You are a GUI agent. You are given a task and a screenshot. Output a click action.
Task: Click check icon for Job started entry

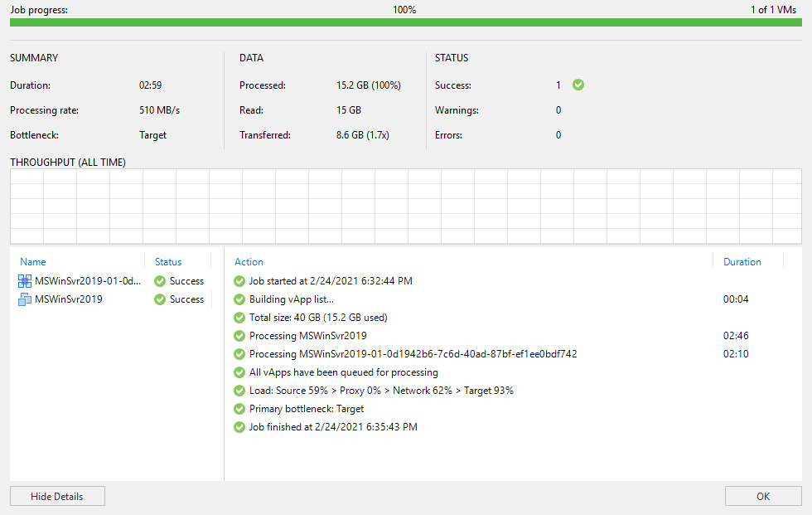tap(239, 281)
